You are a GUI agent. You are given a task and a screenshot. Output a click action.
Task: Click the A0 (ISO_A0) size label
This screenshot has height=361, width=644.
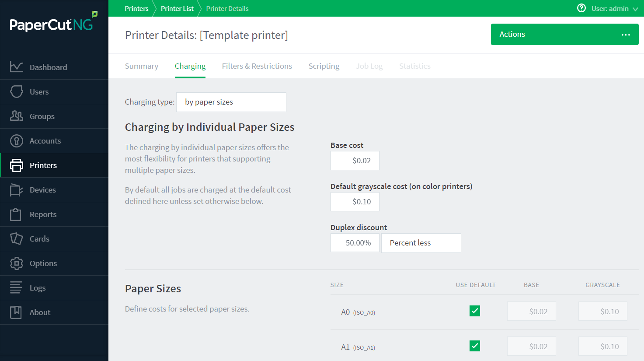pos(358,312)
